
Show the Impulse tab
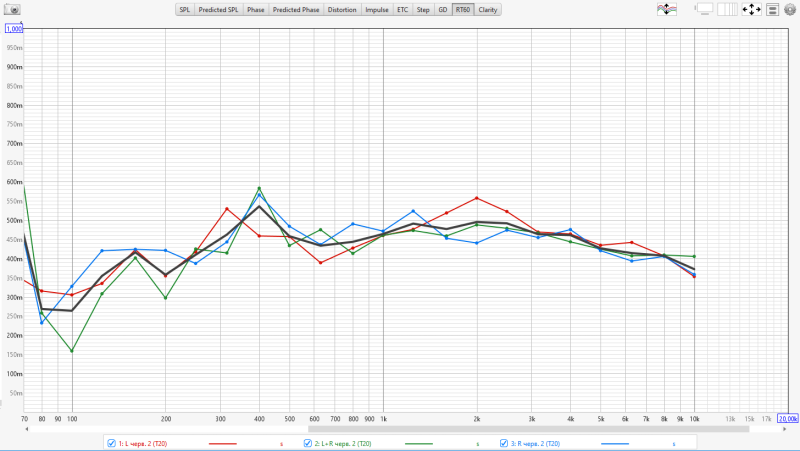pos(377,10)
